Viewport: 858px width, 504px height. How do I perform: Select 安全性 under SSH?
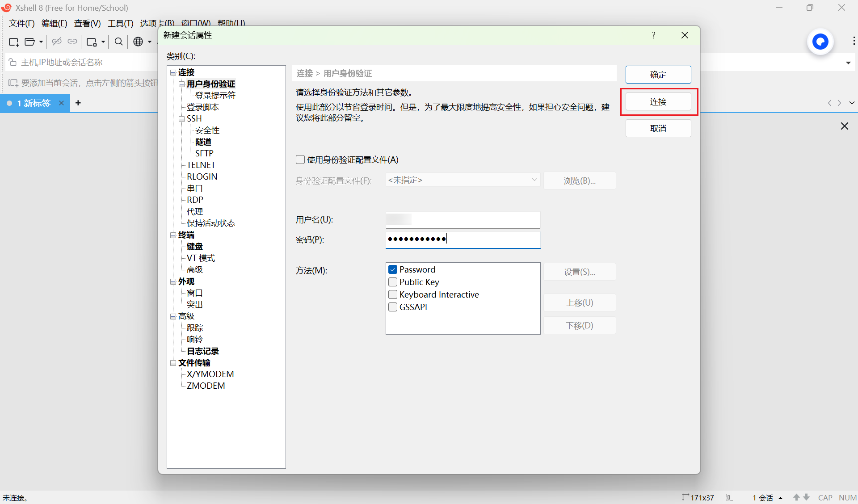tap(207, 130)
